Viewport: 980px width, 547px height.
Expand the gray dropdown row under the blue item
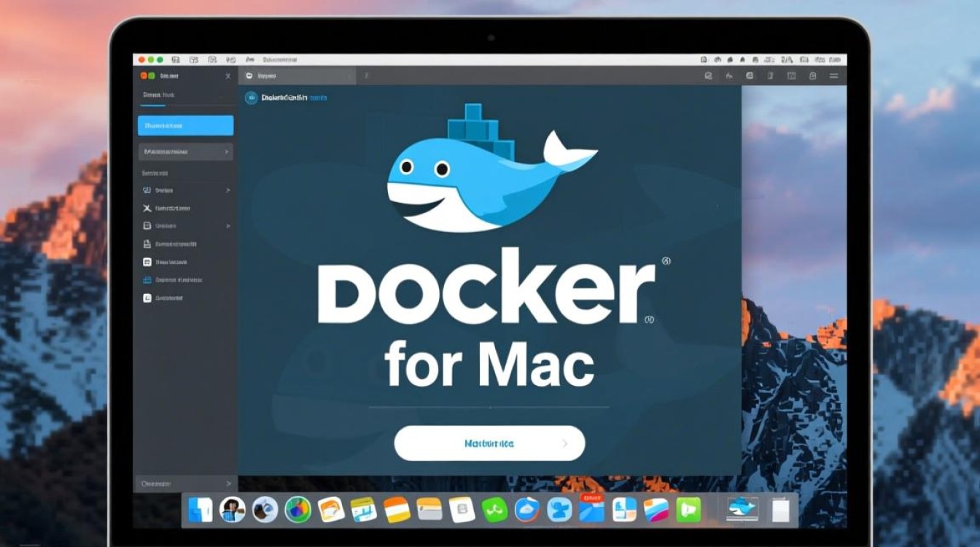coord(185,152)
